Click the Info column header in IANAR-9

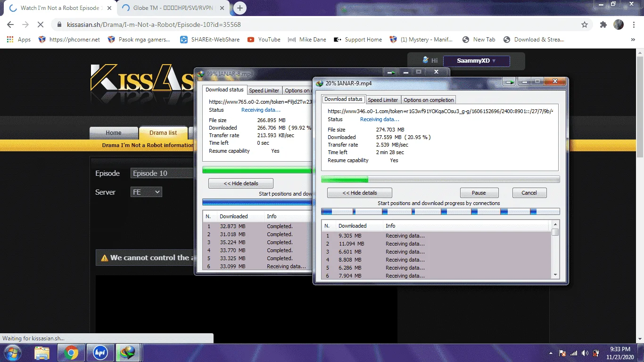click(467, 226)
